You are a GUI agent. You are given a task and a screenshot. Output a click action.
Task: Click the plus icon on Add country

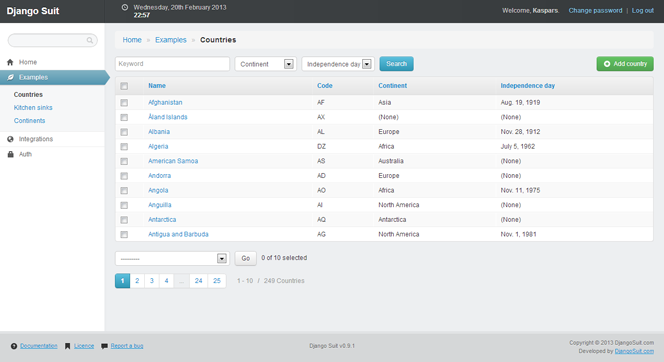[x=607, y=64]
